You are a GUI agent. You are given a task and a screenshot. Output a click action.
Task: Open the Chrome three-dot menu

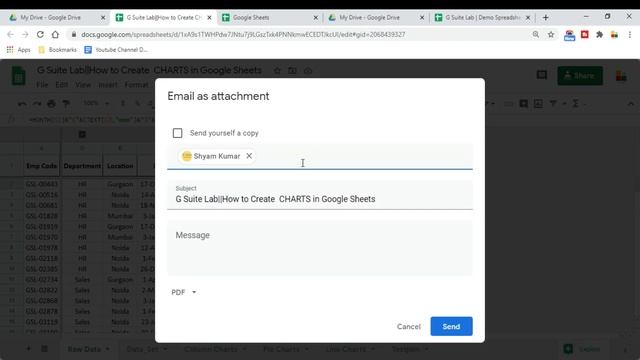(x=630, y=35)
